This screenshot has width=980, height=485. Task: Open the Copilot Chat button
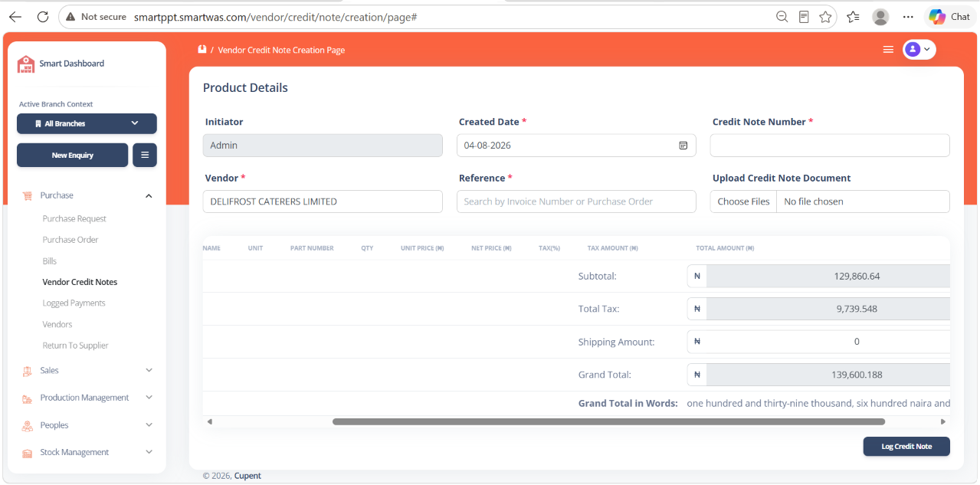(949, 17)
